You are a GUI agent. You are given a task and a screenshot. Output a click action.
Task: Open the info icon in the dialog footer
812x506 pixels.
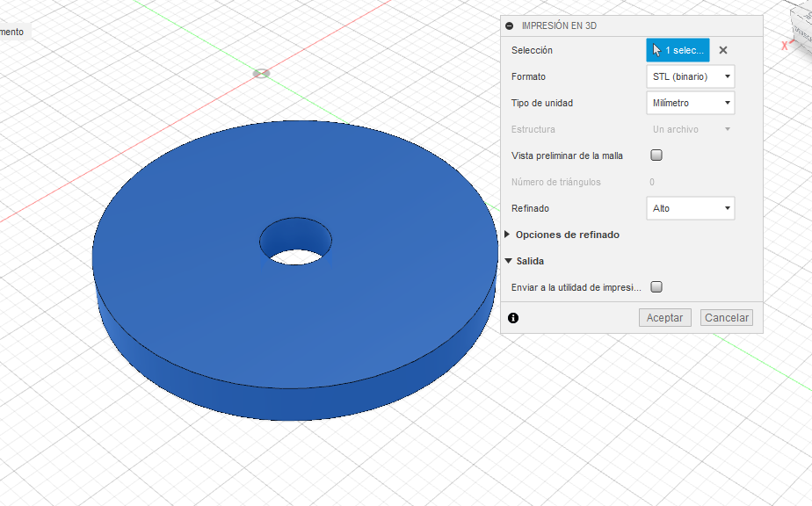point(513,318)
